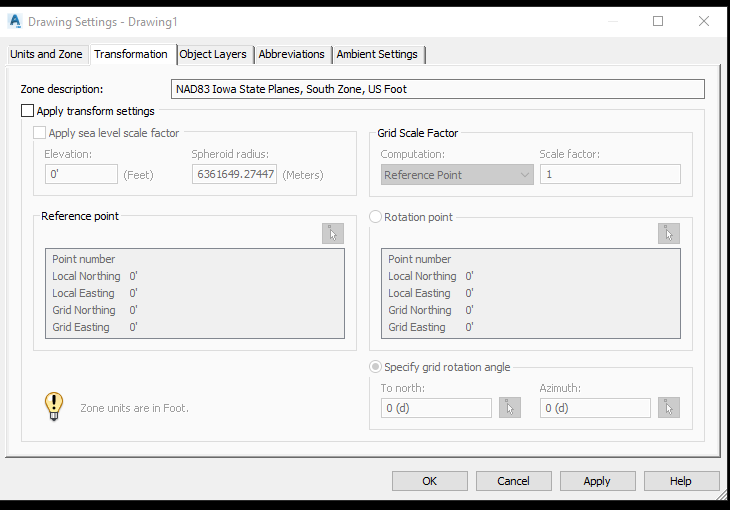The height and width of the screenshot is (510, 730).
Task: Click the AutoCAD logo in the title bar
Action: (x=15, y=21)
